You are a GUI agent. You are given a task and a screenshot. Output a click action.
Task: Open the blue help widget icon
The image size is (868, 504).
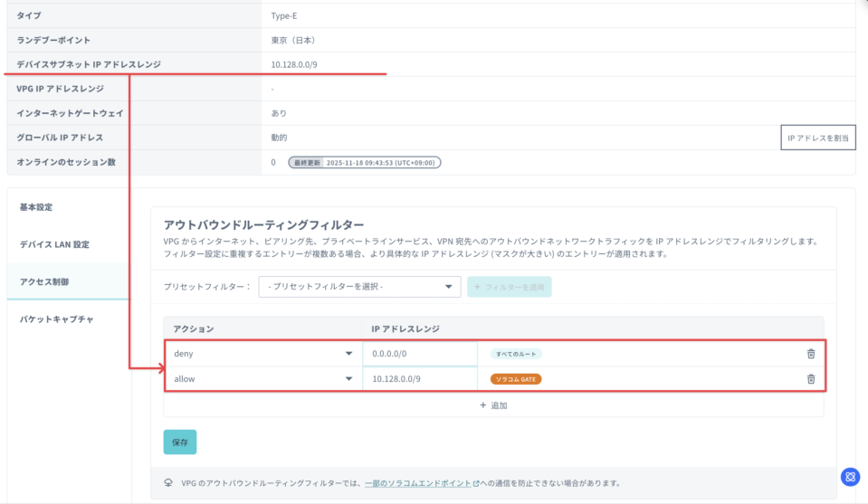point(850,477)
